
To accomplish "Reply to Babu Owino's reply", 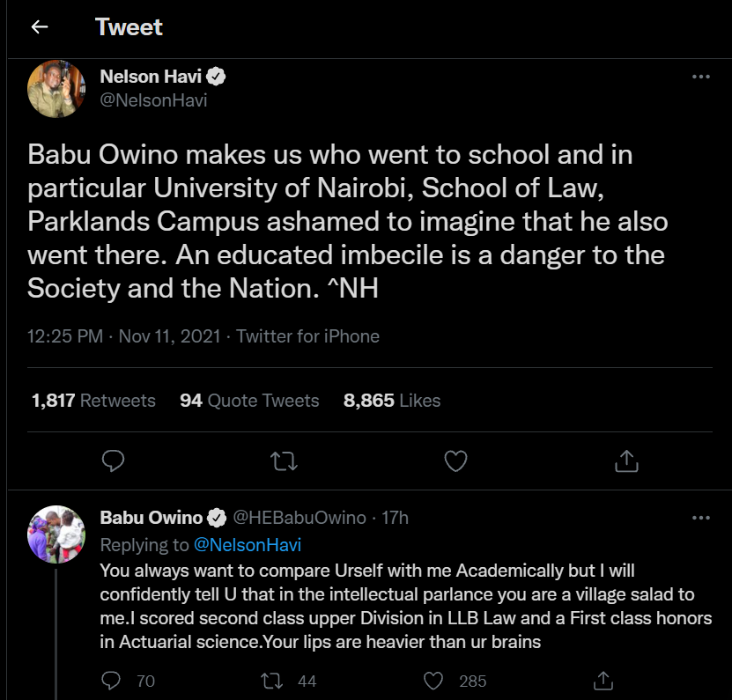I will point(110,681).
